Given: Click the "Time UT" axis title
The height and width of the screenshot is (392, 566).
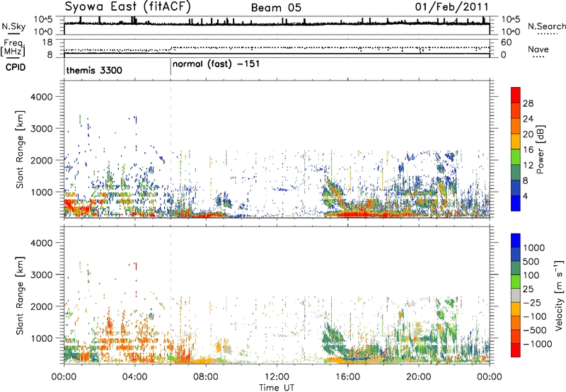Looking at the screenshot, I should pyautogui.click(x=277, y=388).
